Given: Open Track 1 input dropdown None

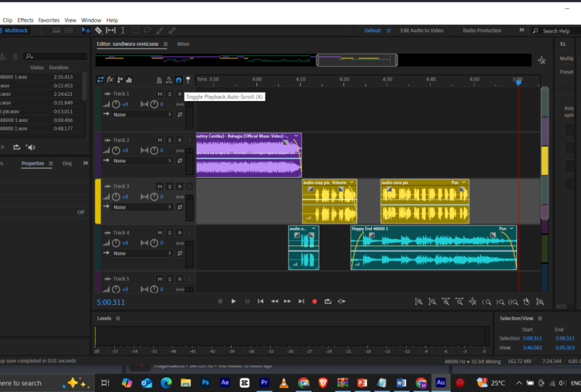Looking at the screenshot, I should pyautogui.click(x=142, y=115).
